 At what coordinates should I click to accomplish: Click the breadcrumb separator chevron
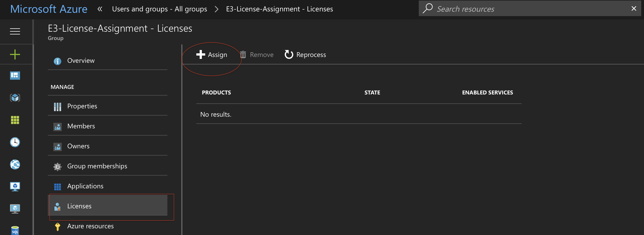pos(217,9)
